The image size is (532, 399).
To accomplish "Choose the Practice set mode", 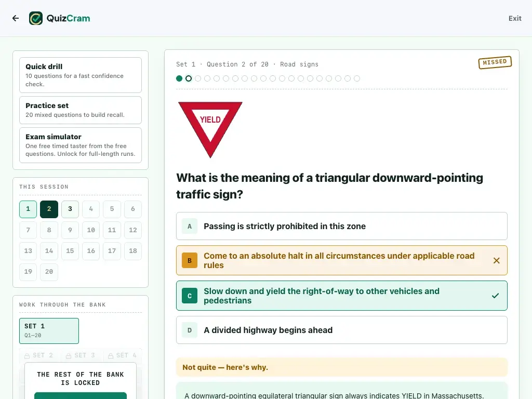I will click(81, 110).
